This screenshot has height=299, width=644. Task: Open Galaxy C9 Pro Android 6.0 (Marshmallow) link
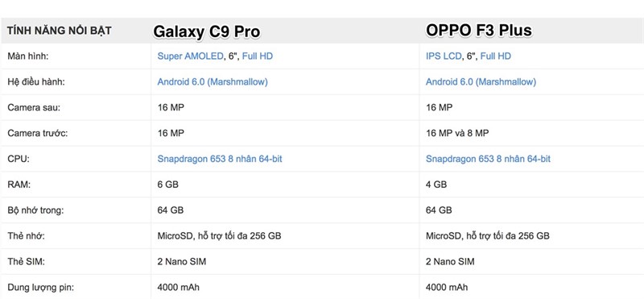[213, 82]
